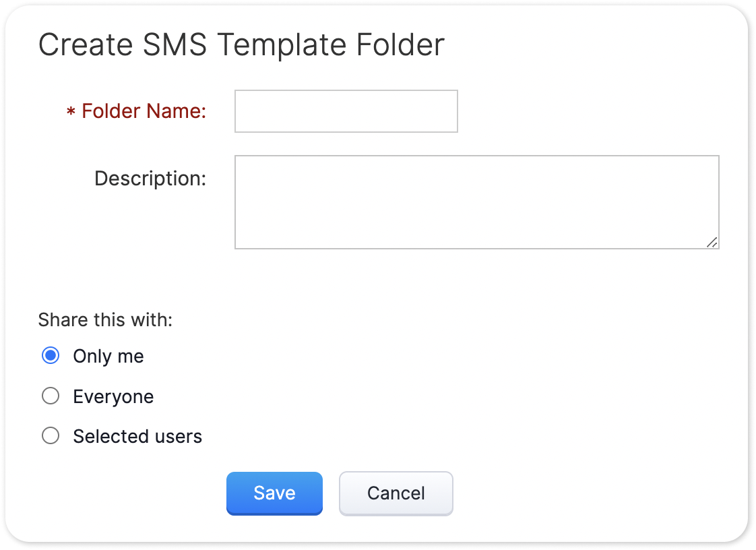
Task: Save the new SMS template folder
Action: (x=274, y=493)
